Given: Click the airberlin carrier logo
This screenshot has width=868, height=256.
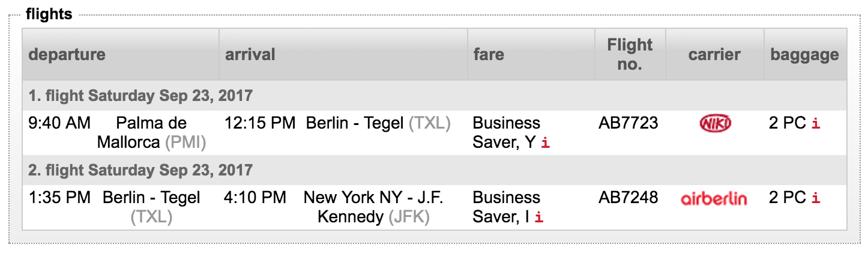Looking at the screenshot, I should [x=714, y=198].
